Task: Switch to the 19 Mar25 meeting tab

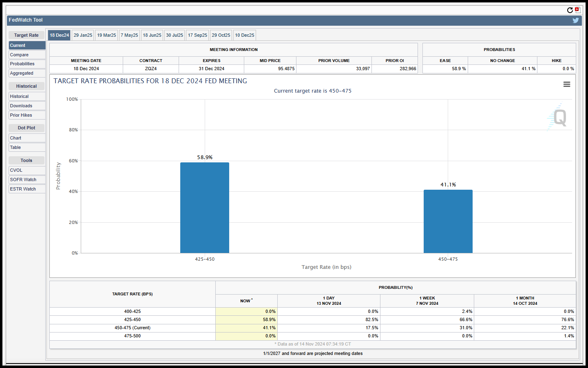Action: [106, 35]
